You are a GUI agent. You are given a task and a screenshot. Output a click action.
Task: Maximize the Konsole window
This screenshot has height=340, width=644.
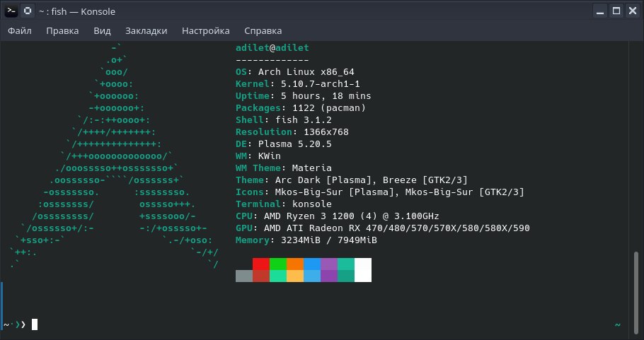616,11
